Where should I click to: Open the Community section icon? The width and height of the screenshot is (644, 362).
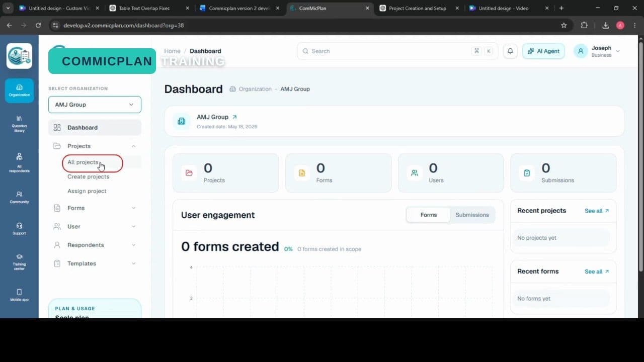[19, 197]
